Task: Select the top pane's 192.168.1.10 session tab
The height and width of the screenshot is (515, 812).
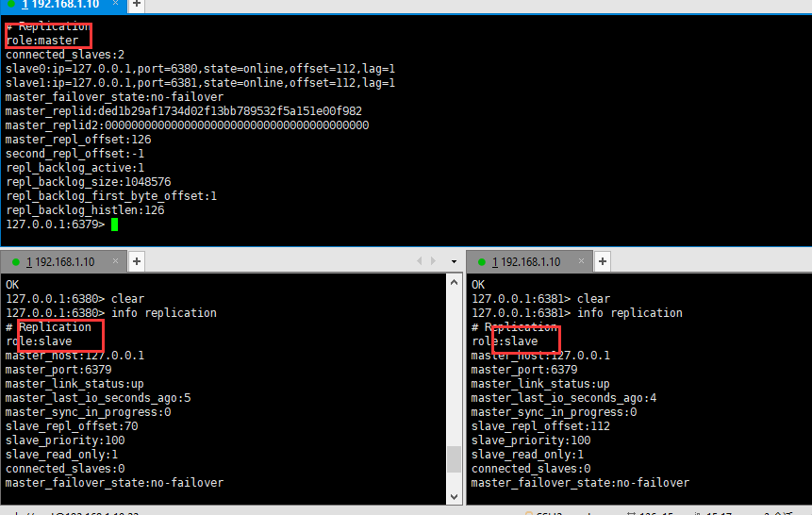Action: point(62,5)
